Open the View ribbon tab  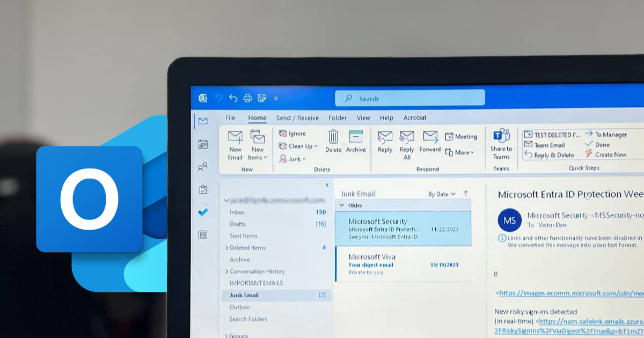click(x=363, y=118)
